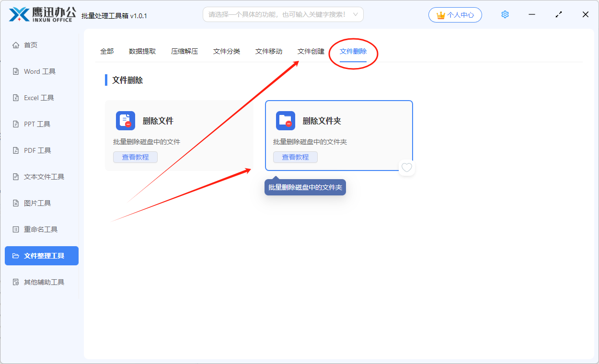Favorite 删除文件夹 with the heart icon
599x364 pixels.
[x=407, y=168]
